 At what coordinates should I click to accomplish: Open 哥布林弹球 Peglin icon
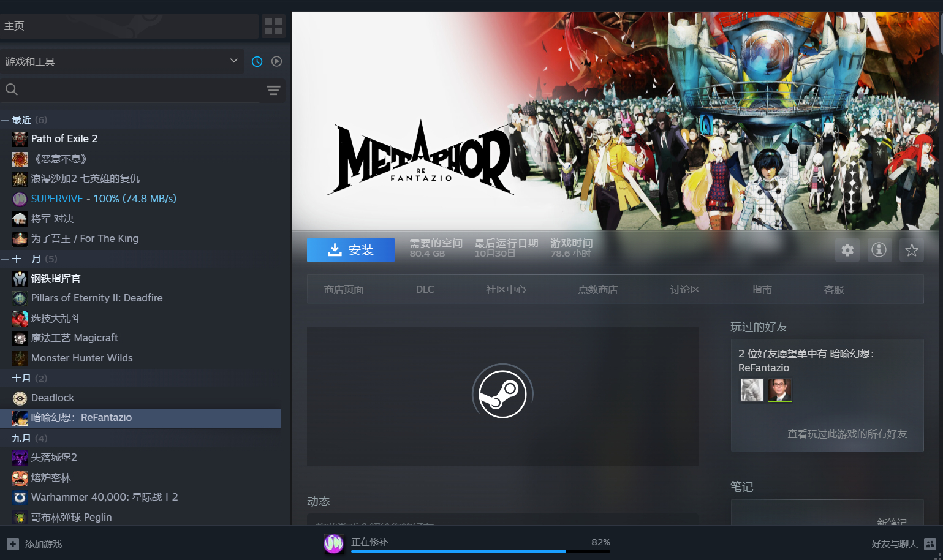click(x=20, y=518)
